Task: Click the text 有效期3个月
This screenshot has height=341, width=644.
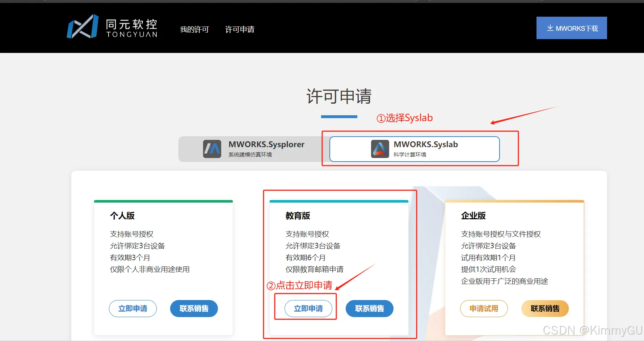Action: pos(130,258)
